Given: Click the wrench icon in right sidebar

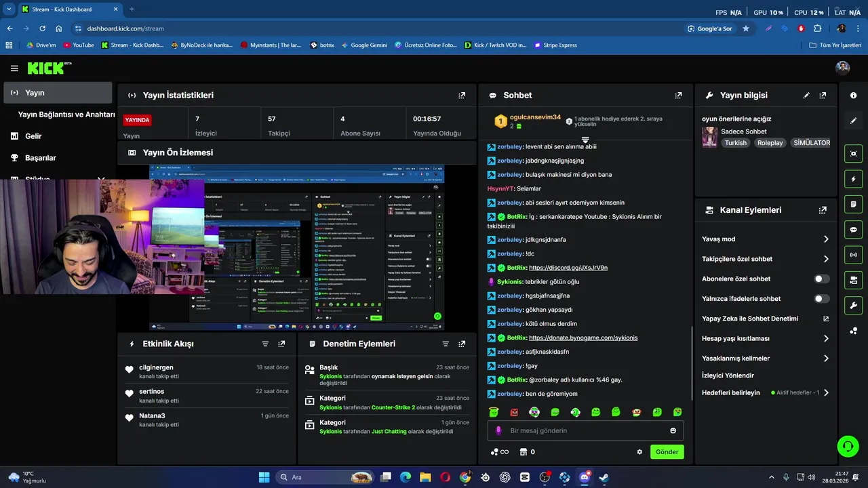Looking at the screenshot, I should point(853,305).
